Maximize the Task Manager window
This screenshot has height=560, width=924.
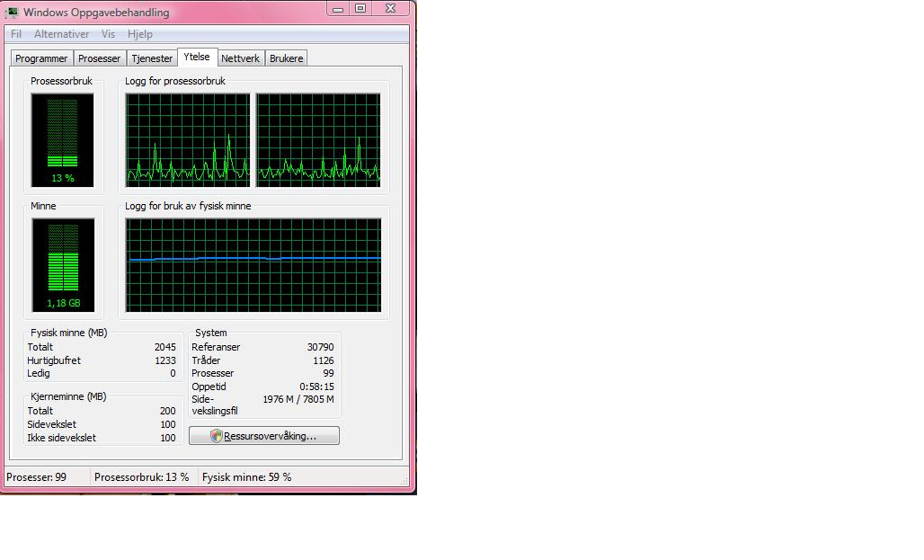pos(360,8)
